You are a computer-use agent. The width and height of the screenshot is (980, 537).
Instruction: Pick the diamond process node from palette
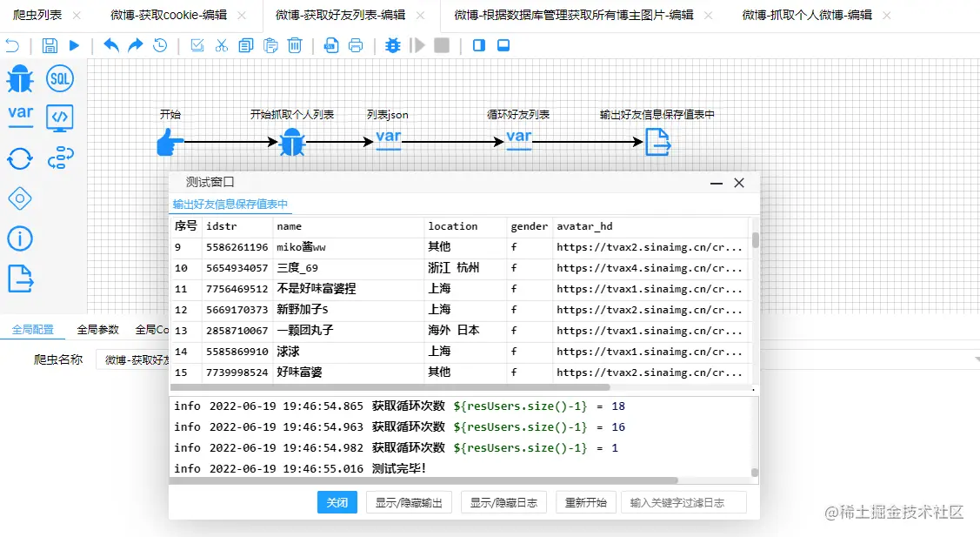point(20,198)
